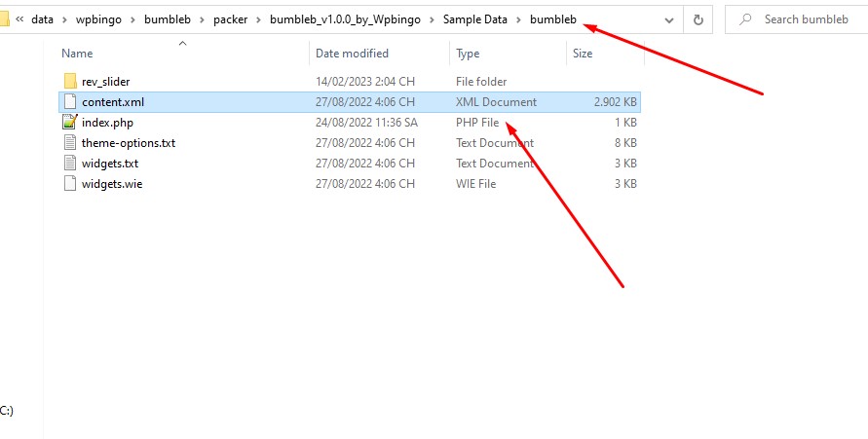Click the index.php file icon
The width and height of the screenshot is (868, 439).
(x=70, y=123)
